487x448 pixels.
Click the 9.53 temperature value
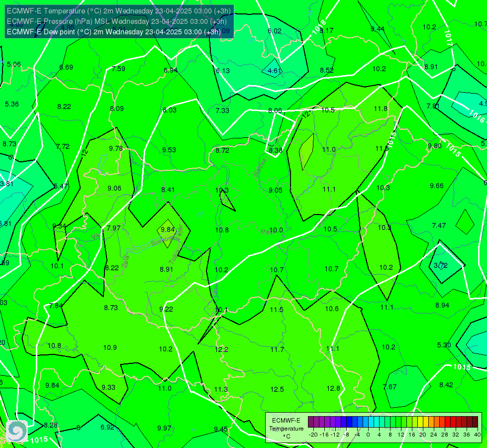coord(169,150)
